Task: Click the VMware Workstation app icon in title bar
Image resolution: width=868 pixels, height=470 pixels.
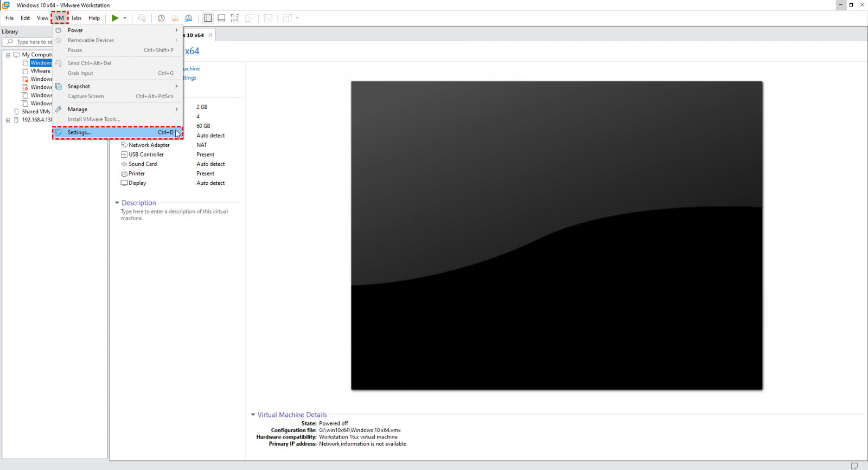Action: point(7,5)
